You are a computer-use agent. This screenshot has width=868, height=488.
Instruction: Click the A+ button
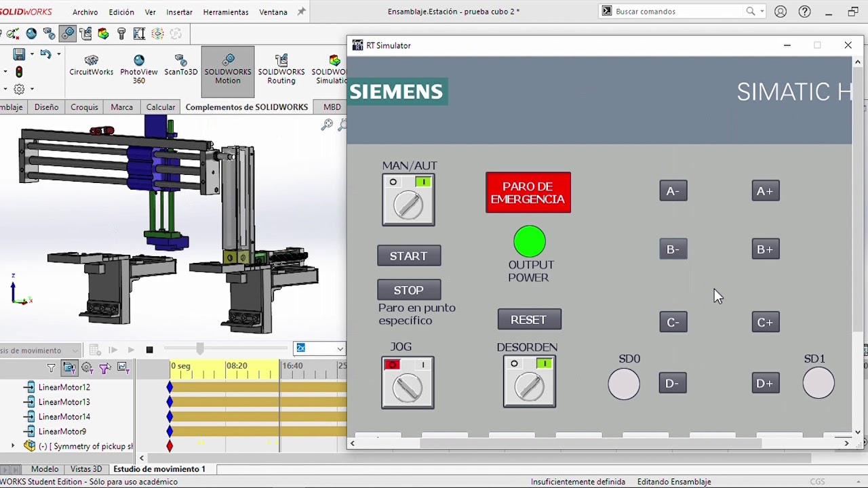[x=766, y=191]
